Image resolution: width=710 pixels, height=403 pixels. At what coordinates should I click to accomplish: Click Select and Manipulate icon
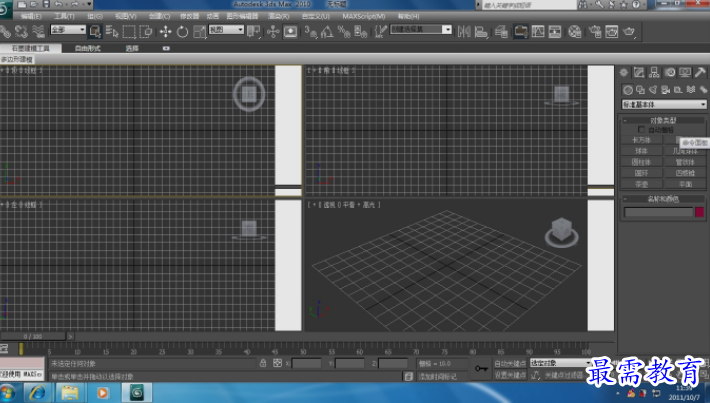[273, 31]
